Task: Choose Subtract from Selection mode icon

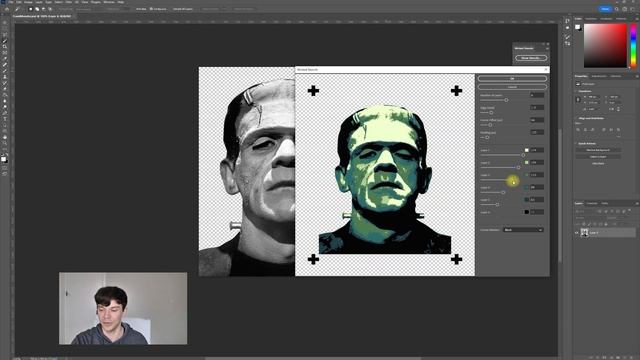Action: coord(43,9)
